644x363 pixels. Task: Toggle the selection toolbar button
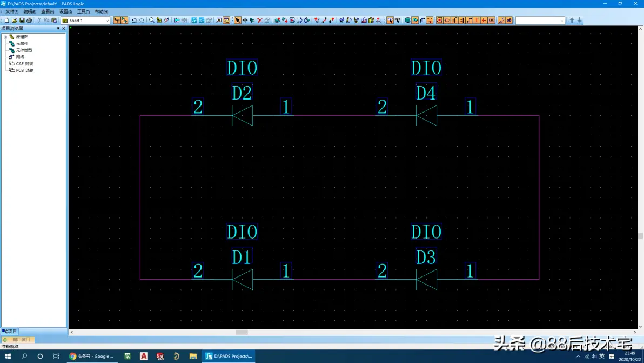pos(117,20)
